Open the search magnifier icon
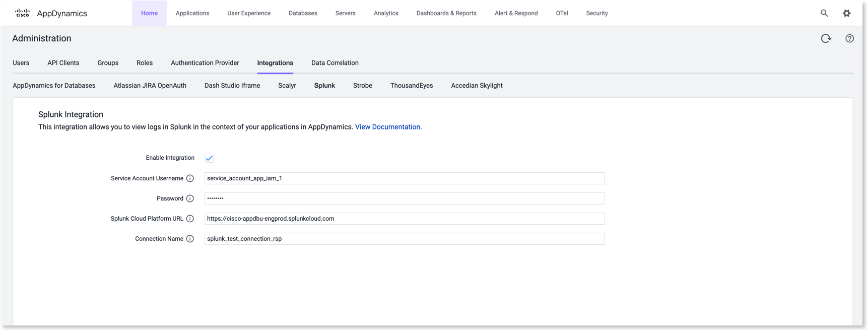The height and width of the screenshot is (331, 868). [x=824, y=13]
